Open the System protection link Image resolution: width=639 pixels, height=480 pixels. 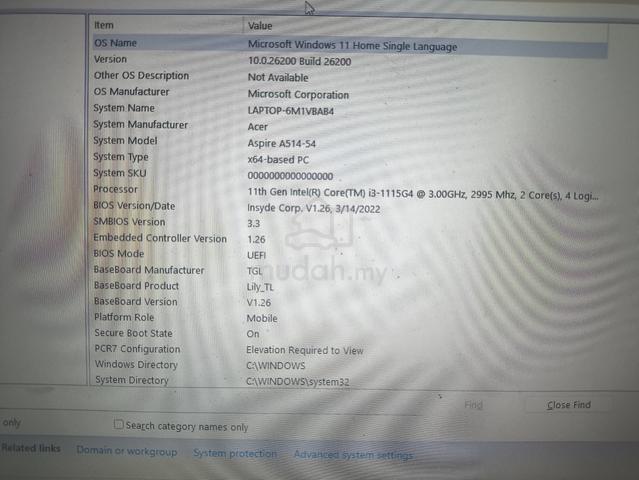coord(235,453)
